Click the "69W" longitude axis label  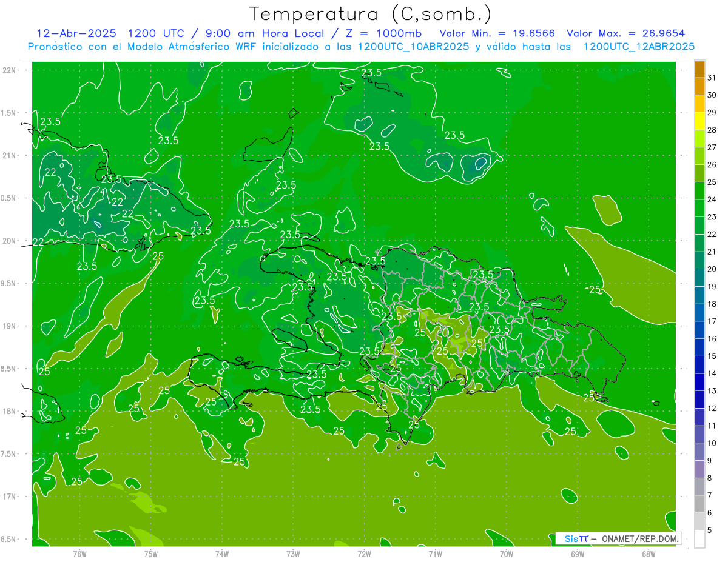coord(577,554)
